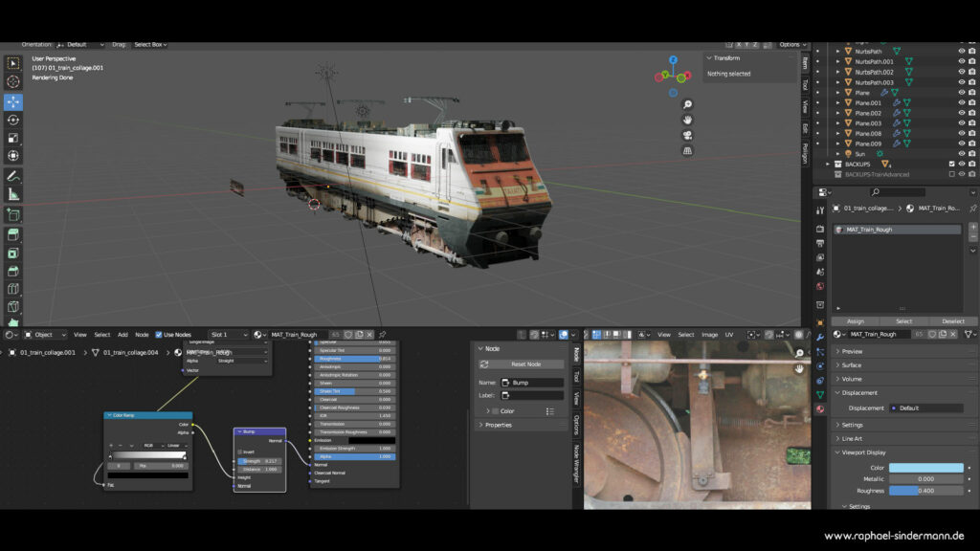
Task: Open the Image menu in image editor
Action: coord(709,335)
